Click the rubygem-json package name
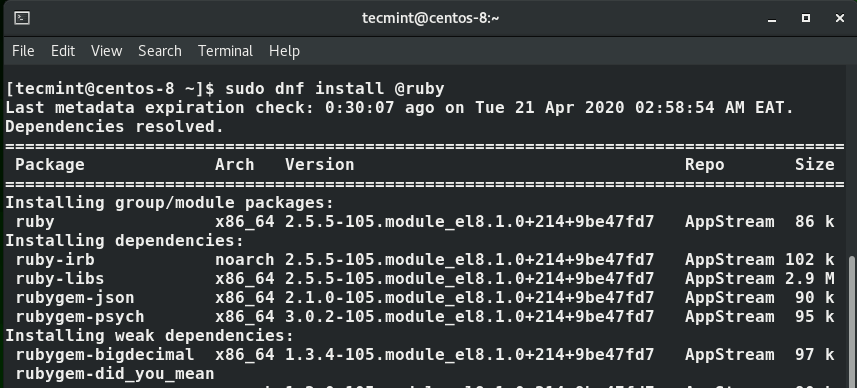The image size is (857, 388). click(x=75, y=298)
